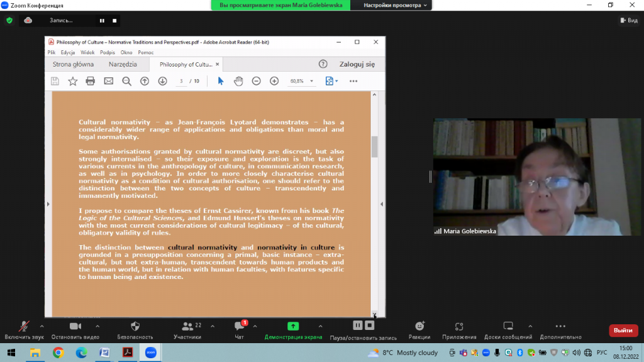Open Настройки просмотра view settings dropdown

pos(395,5)
